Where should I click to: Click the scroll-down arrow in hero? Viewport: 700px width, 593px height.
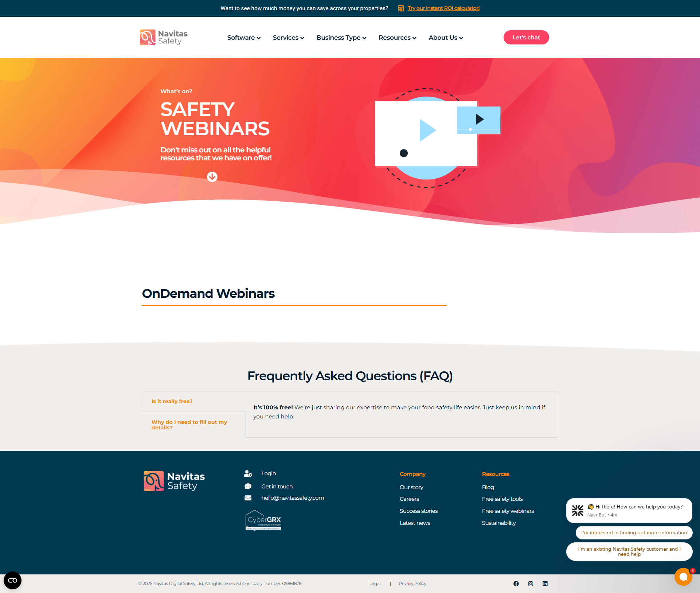tap(212, 177)
